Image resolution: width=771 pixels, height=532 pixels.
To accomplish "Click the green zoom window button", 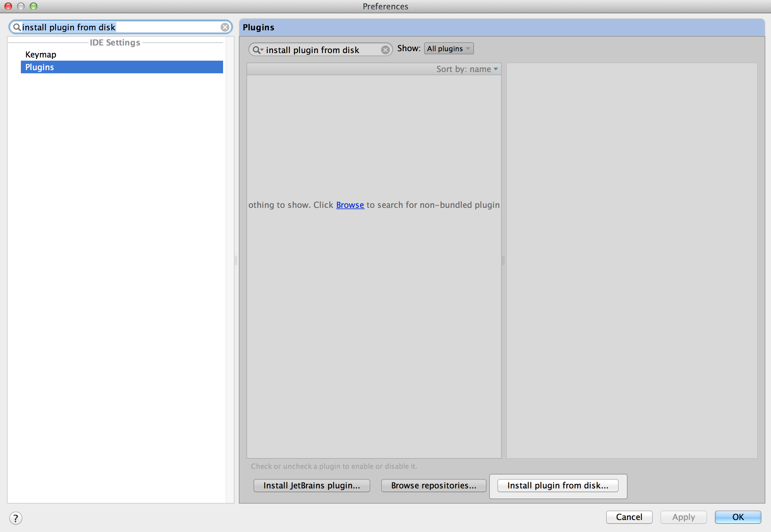I will pos(33,6).
